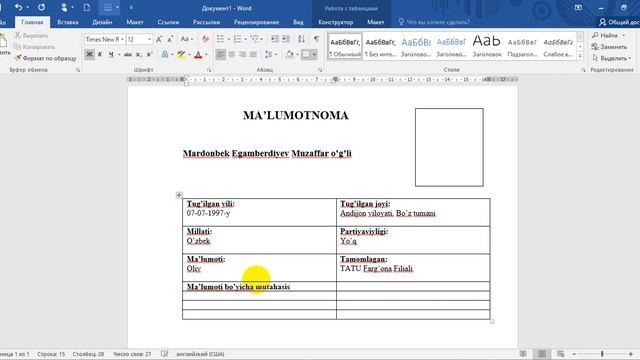Open the Рассылки tab

click(206, 22)
